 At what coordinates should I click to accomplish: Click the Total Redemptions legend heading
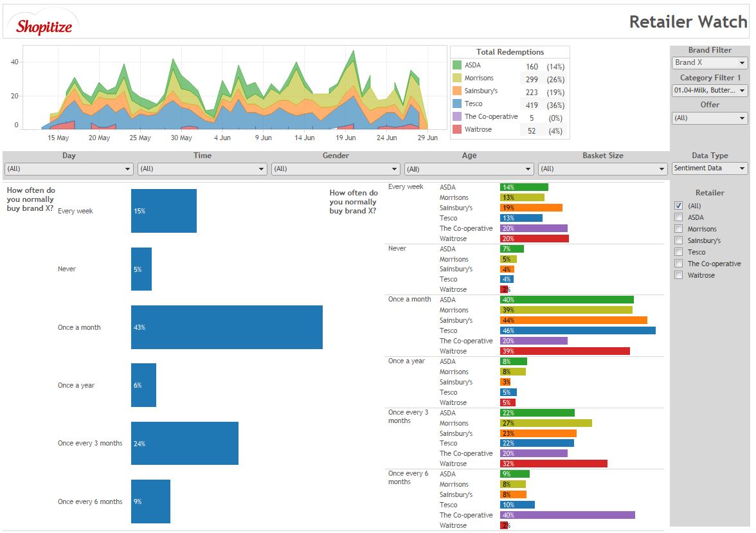[x=510, y=51]
